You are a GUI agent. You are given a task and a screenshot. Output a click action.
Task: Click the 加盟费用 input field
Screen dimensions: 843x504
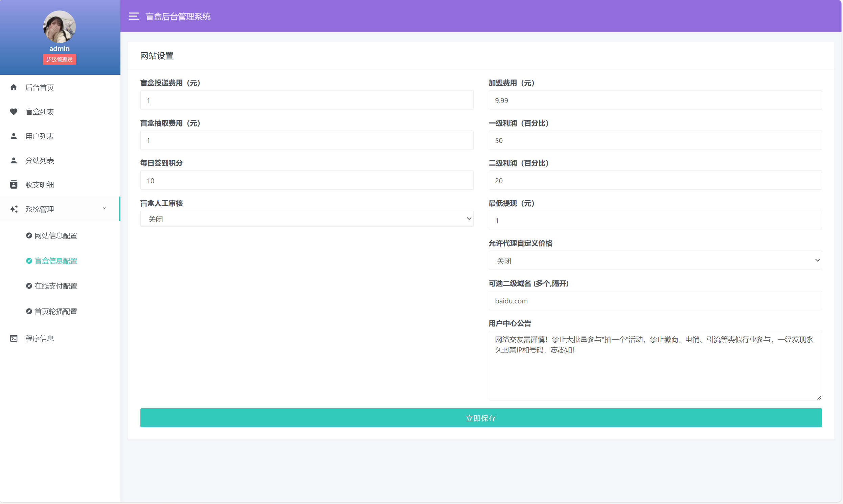(655, 100)
